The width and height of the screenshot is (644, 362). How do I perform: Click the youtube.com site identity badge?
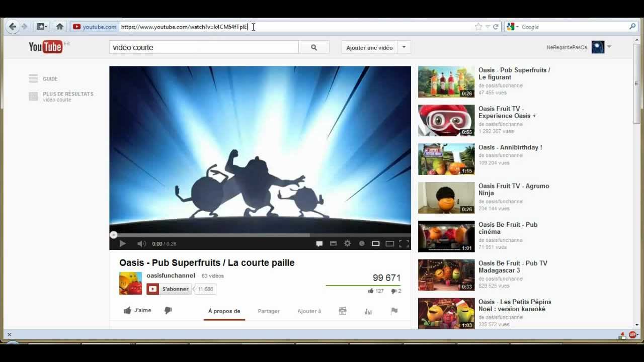(x=95, y=27)
